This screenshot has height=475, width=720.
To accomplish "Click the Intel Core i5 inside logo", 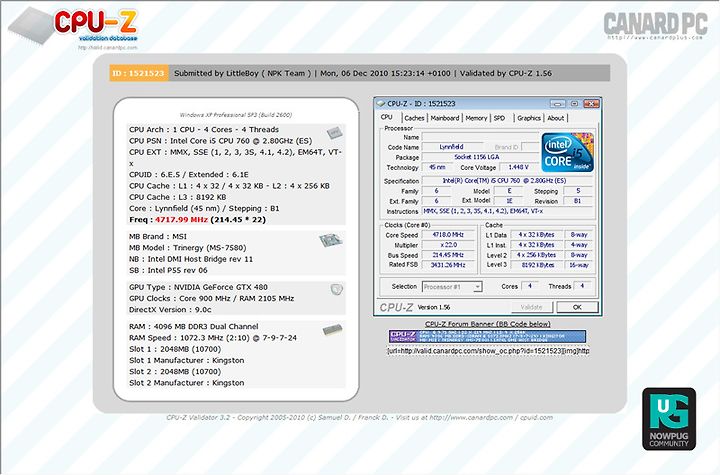I will coord(568,153).
